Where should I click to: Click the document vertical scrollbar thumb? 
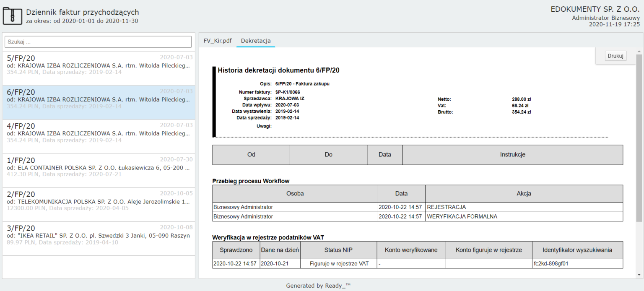point(639,138)
